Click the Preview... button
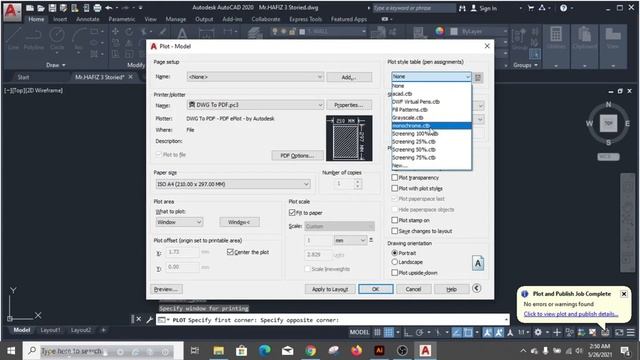The height and width of the screenshot is (360, 640). click(x=166, y=289)
